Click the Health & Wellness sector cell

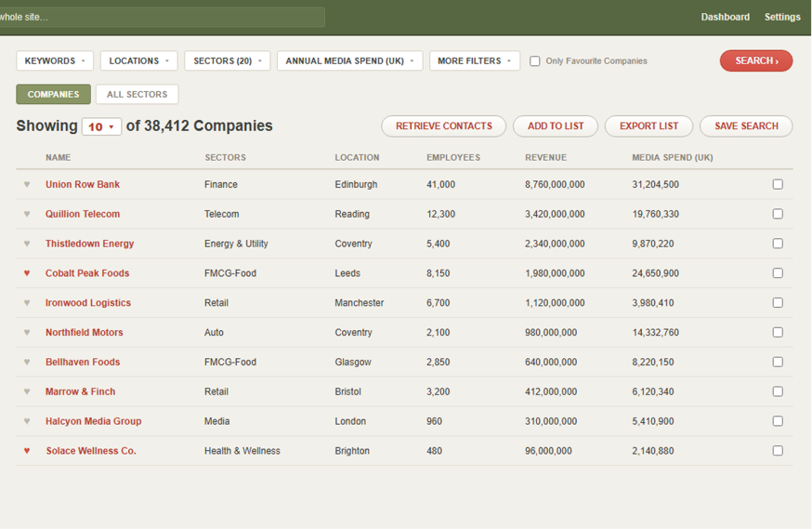click(x=242, y=451)
